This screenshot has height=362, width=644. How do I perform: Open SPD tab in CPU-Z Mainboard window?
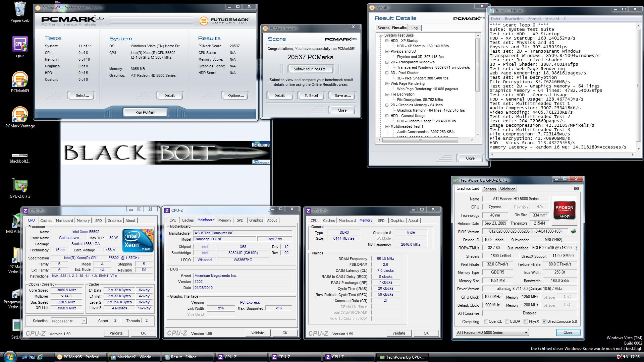click(x=240, y=220)
